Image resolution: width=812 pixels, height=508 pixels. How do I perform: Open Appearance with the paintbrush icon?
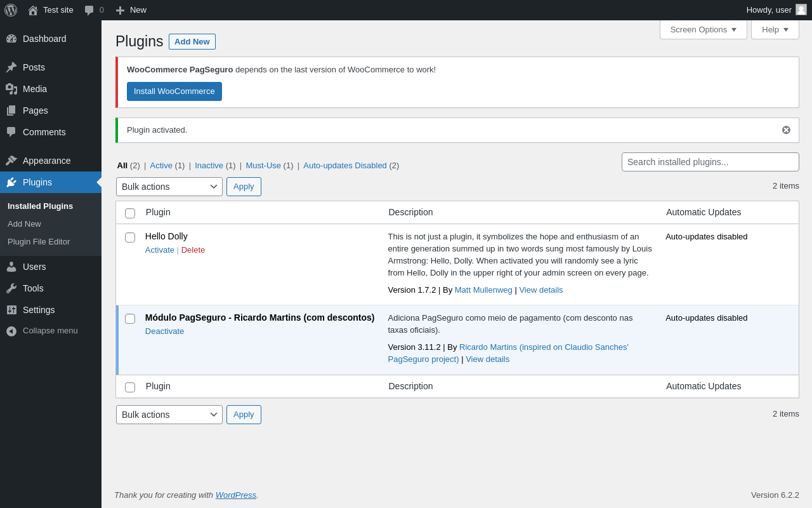(11, 161)
